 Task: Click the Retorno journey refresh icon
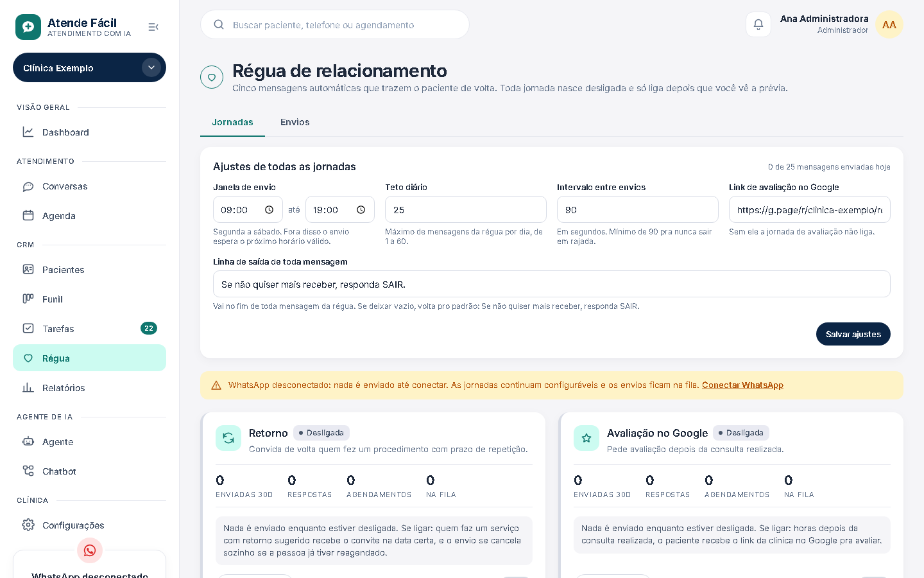click(228, 438)
